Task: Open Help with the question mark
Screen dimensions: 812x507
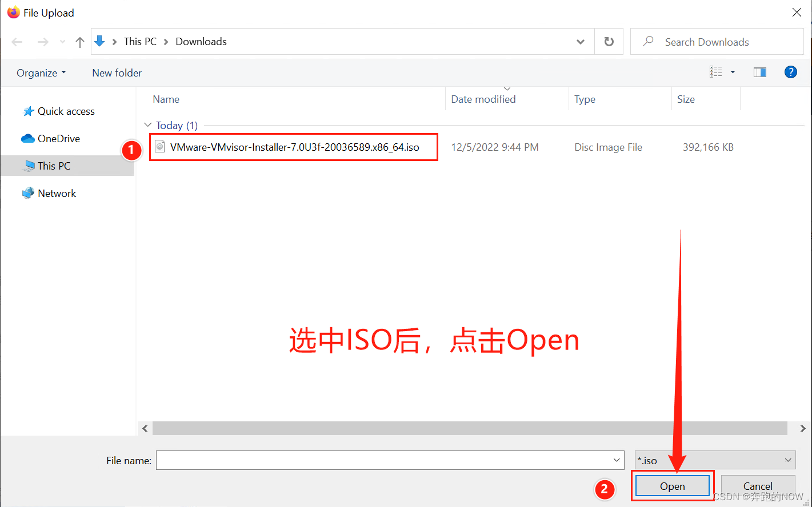Action: point(791,72)
